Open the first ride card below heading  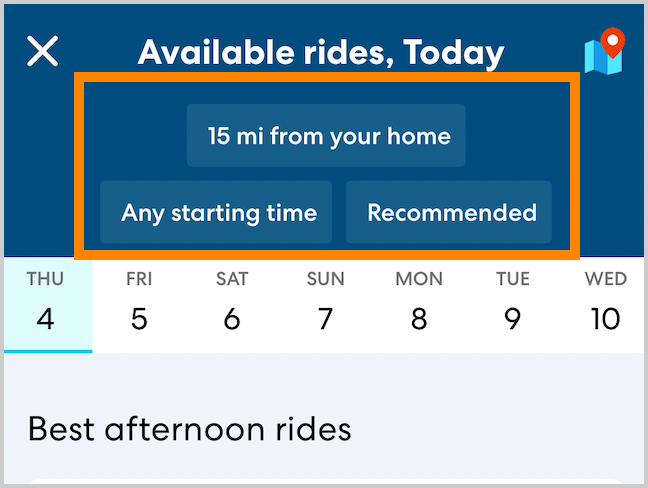point(324,482)
